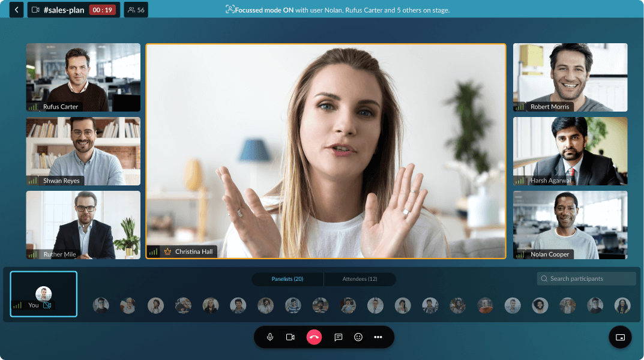Select Christina Hall's main video tile
Viewport: 644px width, 360px height.
coord(326,151)
